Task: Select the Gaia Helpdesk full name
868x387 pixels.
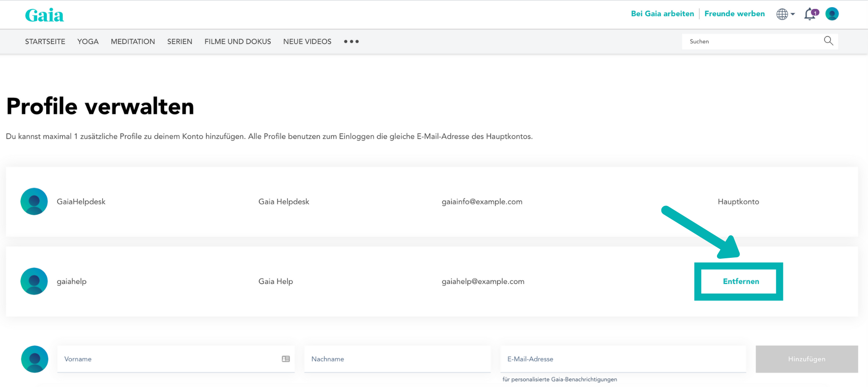Action: (284, 202)
